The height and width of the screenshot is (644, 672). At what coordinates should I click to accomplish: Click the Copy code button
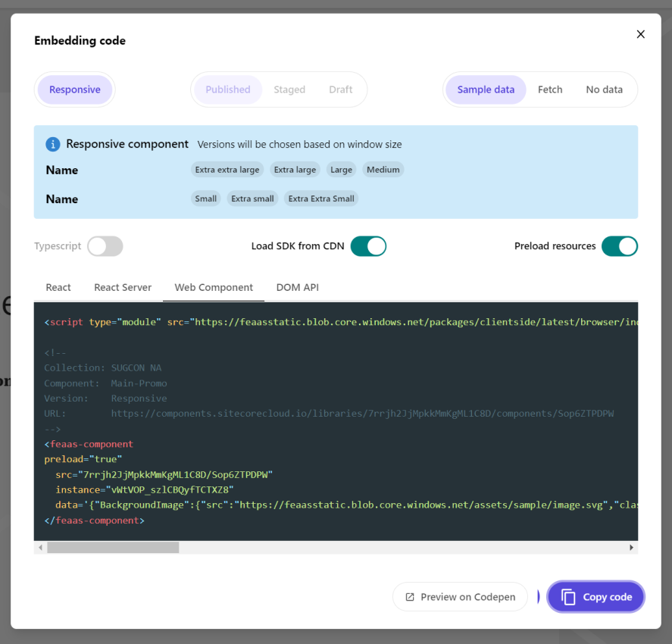click(595, 596)
